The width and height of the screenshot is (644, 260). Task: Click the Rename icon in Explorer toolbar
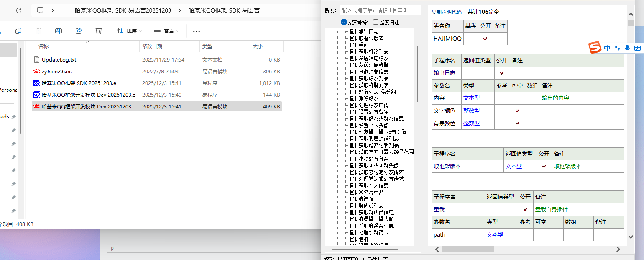click(59, 31)
